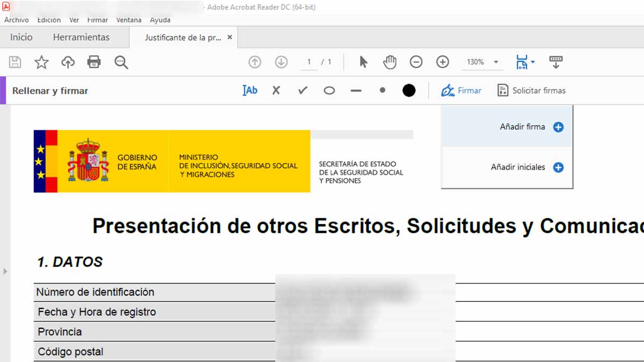Switch to the Herramientas tab
The image size is (644, 362).
[x=81, y=38]
